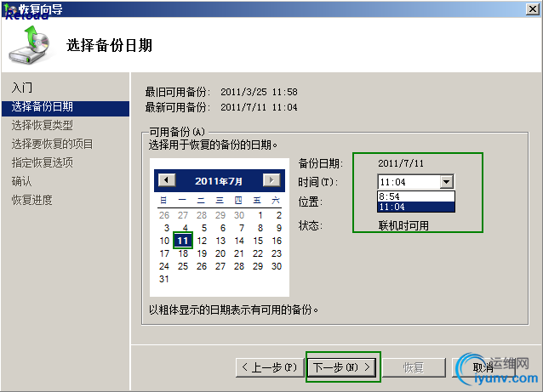543x392 pixels.
Task: Select July 9 in the calendar
Action: pos(279,228)
